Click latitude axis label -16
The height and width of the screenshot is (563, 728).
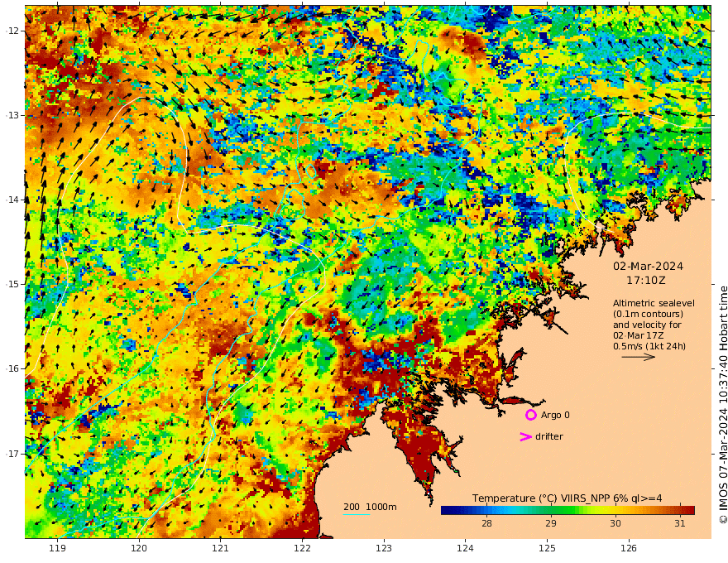pos(12,368)
